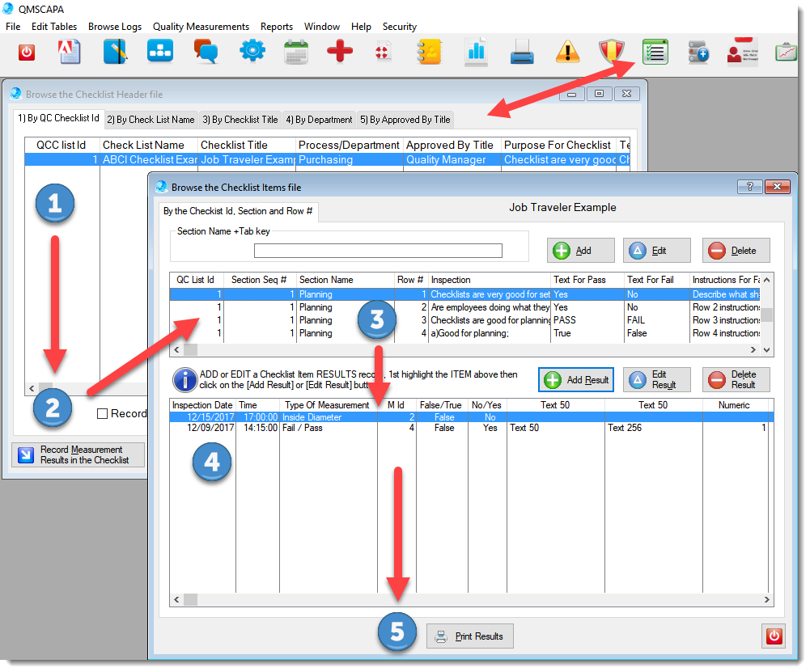Open the Browse Logs menu

click(115, 27)
